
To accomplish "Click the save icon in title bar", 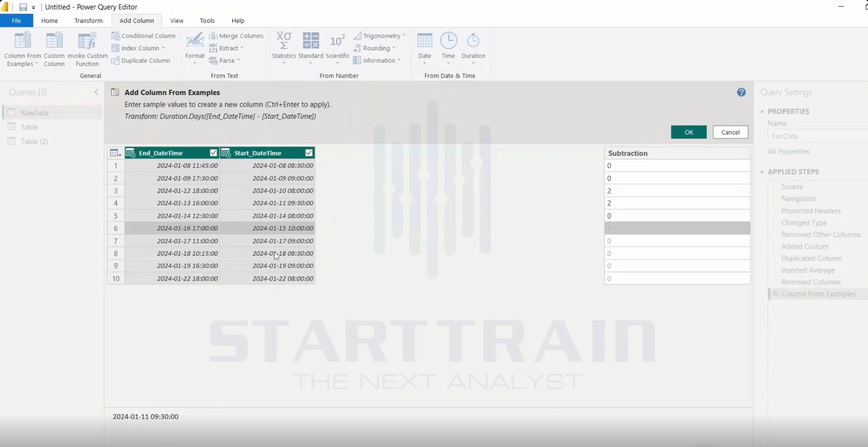I will 23,7.
